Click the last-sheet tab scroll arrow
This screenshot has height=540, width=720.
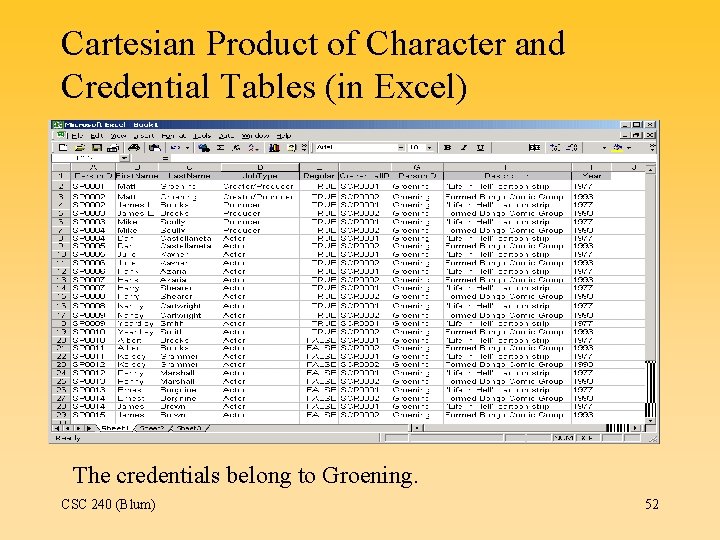pyautogui.click(x=89, y=428)
